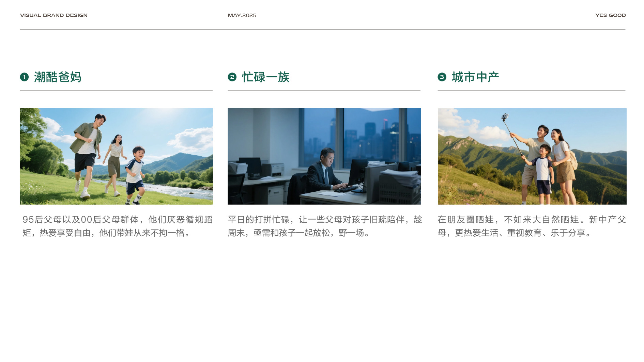Click the divider line under 潮酷爸妈

point(116,90)
